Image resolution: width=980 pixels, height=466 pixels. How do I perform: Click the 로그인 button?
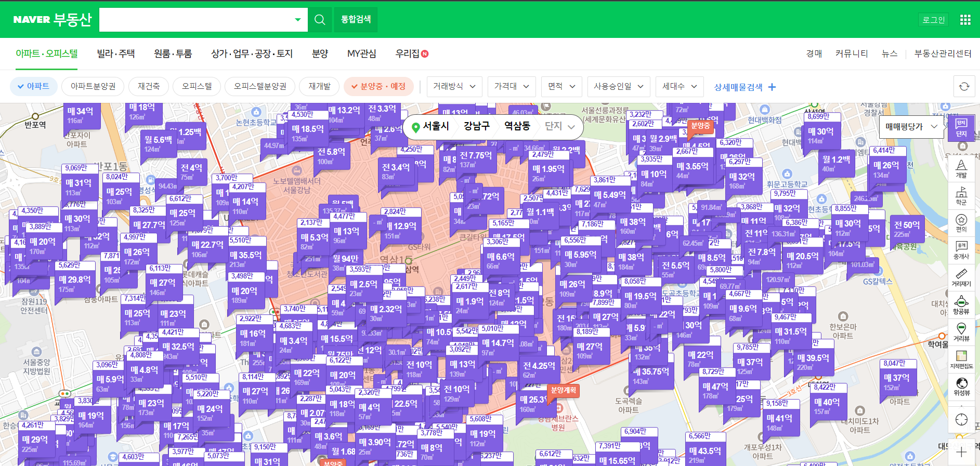click(x=933, y=20)
